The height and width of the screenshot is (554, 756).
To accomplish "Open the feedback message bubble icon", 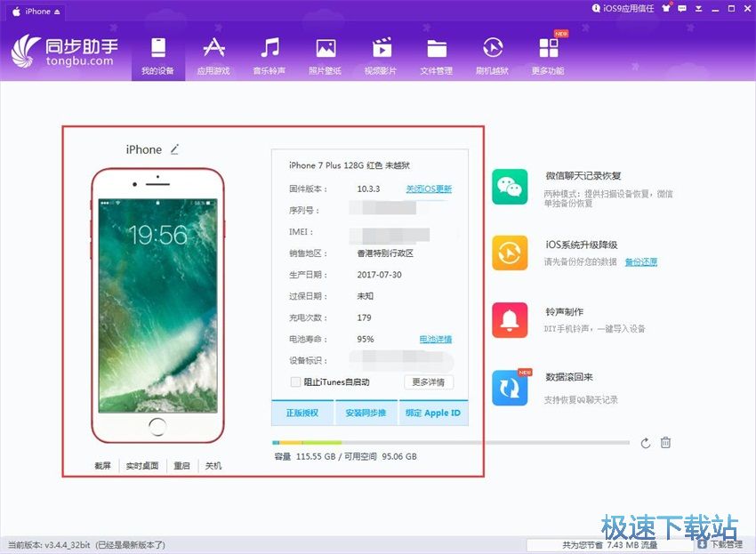I will tap(682, 9).
